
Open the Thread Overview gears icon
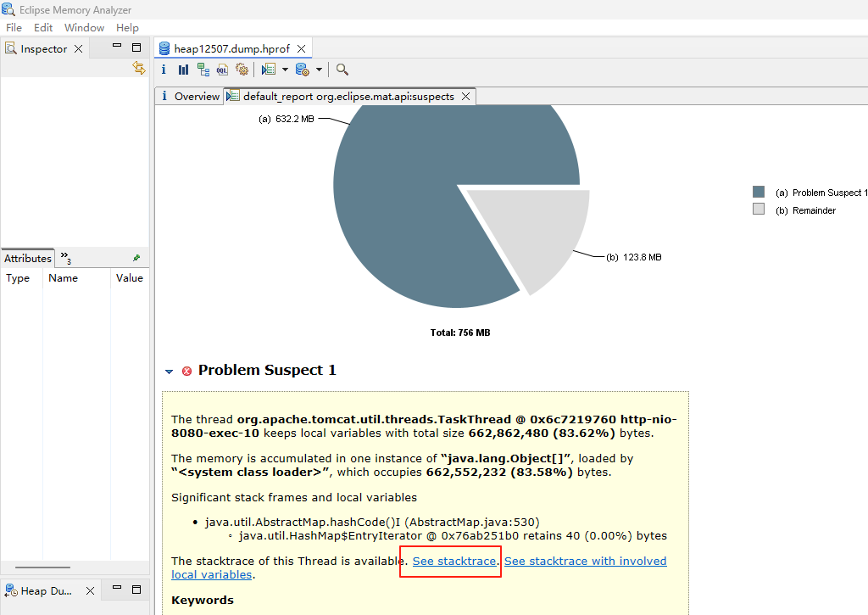click(242, 70)
